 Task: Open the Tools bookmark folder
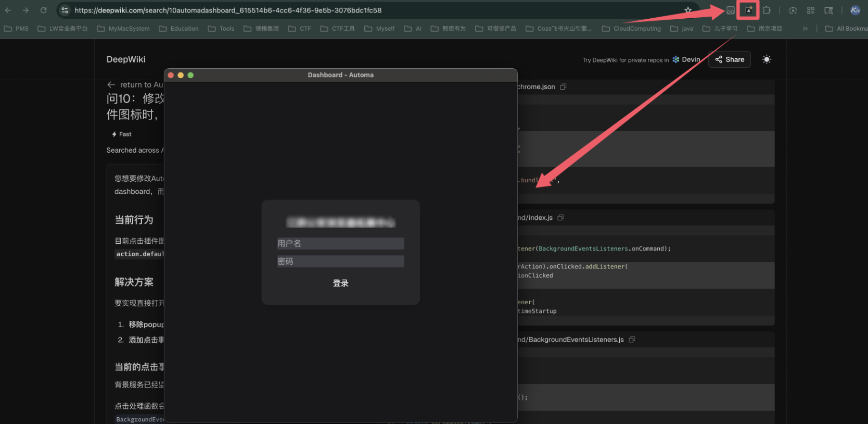[221, 29]
